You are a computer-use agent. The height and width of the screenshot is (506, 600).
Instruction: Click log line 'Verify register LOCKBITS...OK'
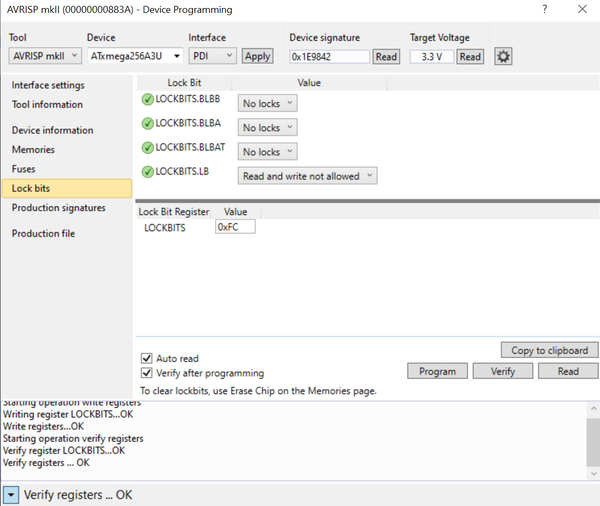tap(64, 451)
